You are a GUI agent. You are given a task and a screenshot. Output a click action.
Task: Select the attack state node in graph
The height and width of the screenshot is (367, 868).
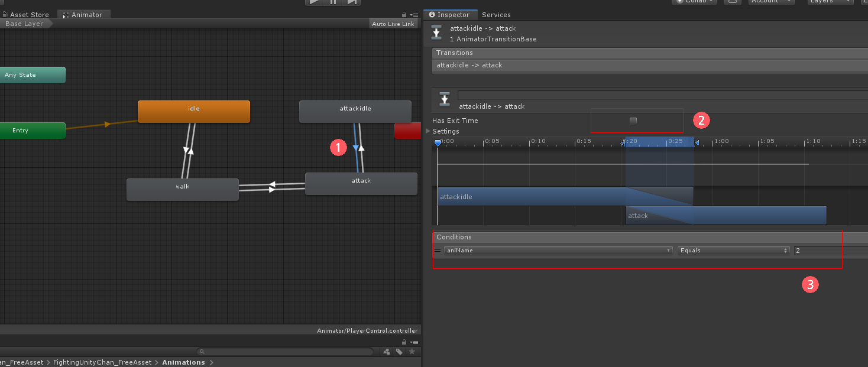[361, 184]
